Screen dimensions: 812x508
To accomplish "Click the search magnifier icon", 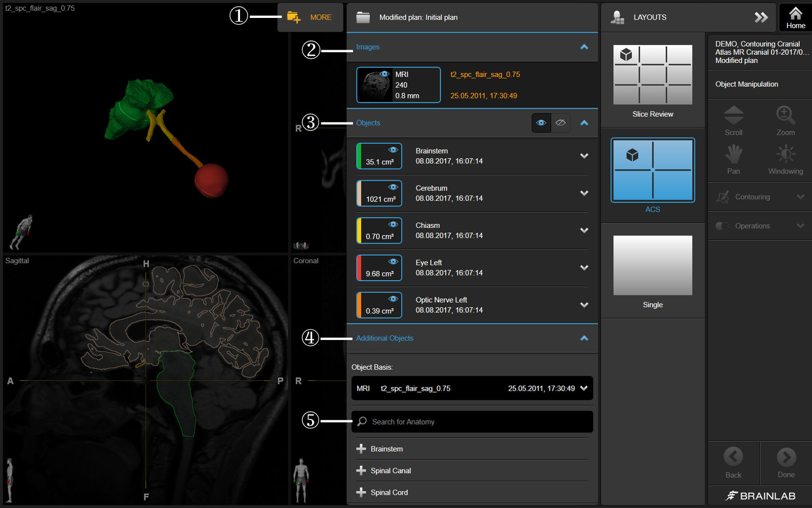I will pyautogui.click(x=362, y=421).
